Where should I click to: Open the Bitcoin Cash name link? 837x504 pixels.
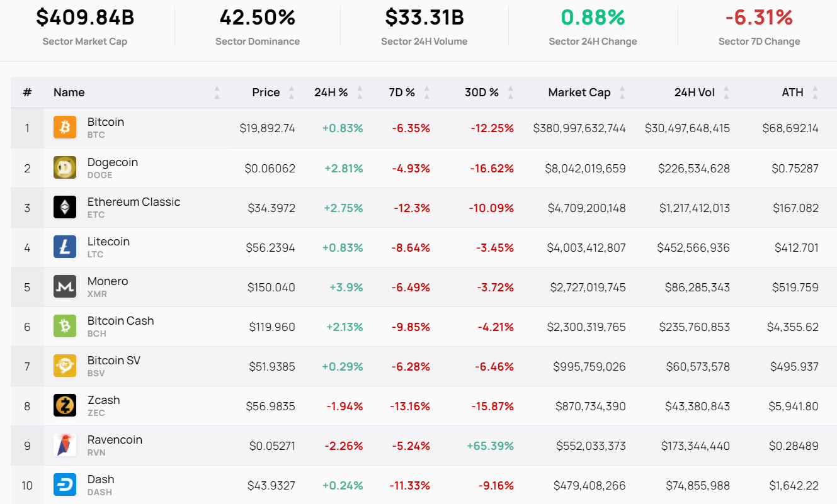tap(121, 321)
